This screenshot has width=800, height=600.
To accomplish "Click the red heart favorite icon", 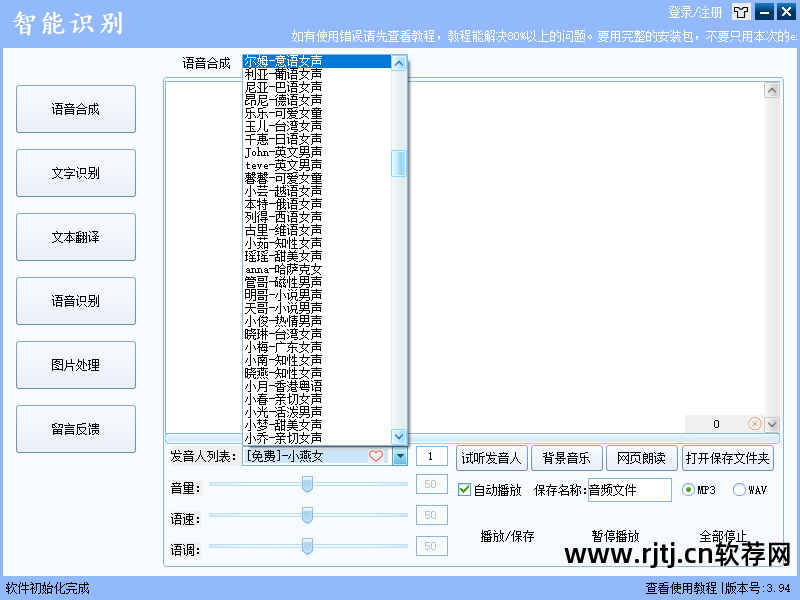I will [376, 456].
